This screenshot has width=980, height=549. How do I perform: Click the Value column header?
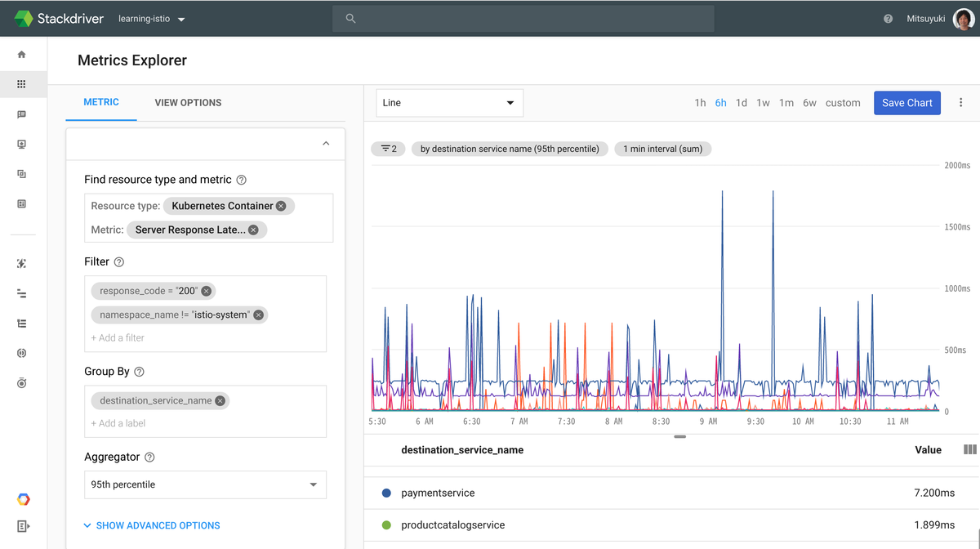click(x=928, y=450)
